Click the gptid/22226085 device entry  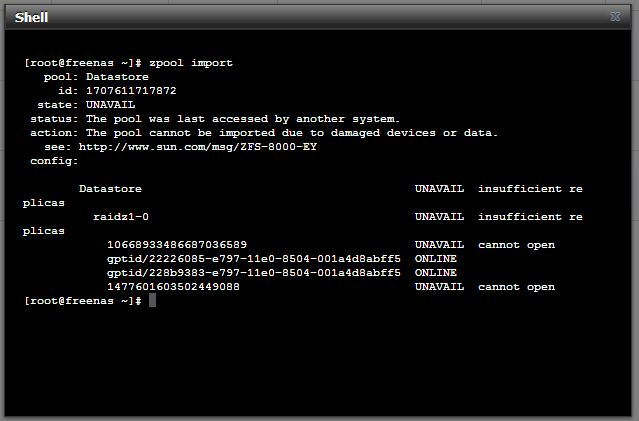(254, 258)
